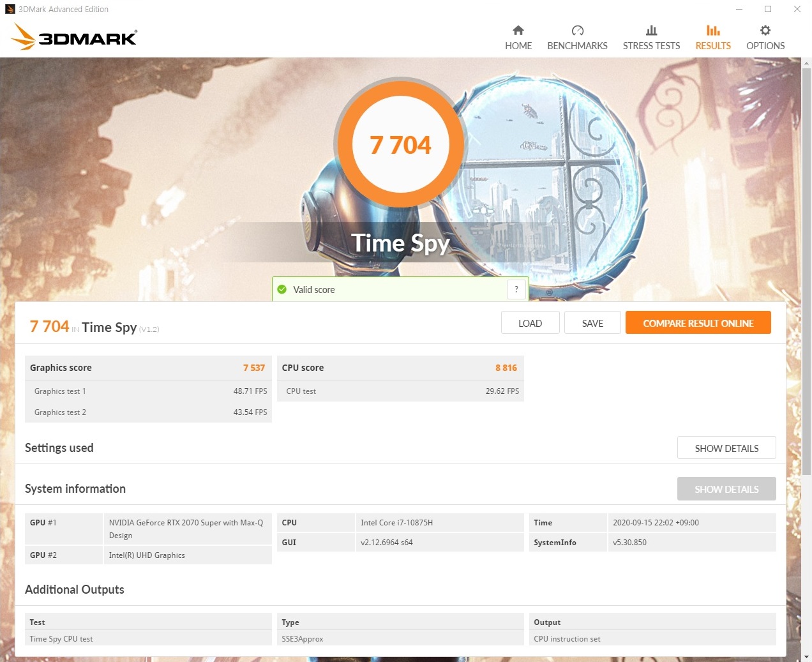Screen dimensions: 812x662
Task: Click the 43.54 FPS value
Action: tap(250, 412)
